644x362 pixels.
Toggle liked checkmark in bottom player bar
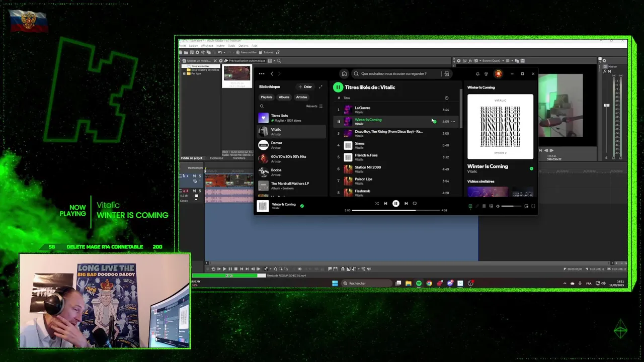click(x=302, y=206)
